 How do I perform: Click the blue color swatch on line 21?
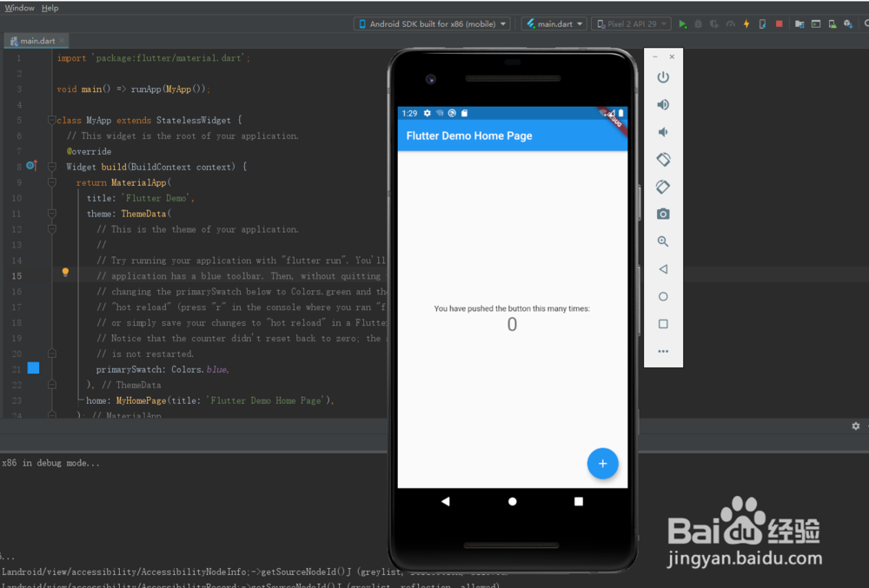tap(33, 367)
